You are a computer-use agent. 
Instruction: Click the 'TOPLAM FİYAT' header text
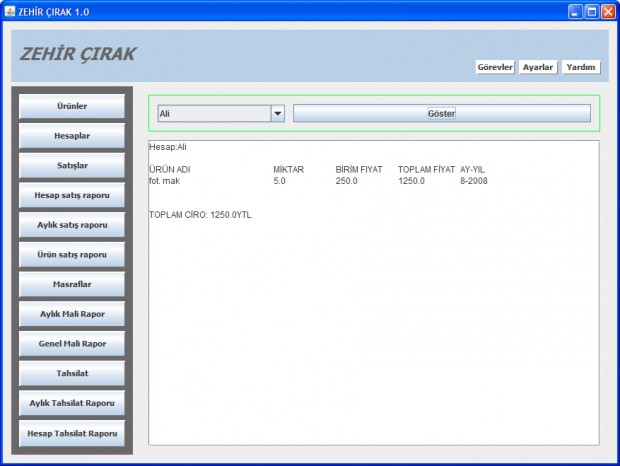(x=426, y=170)
